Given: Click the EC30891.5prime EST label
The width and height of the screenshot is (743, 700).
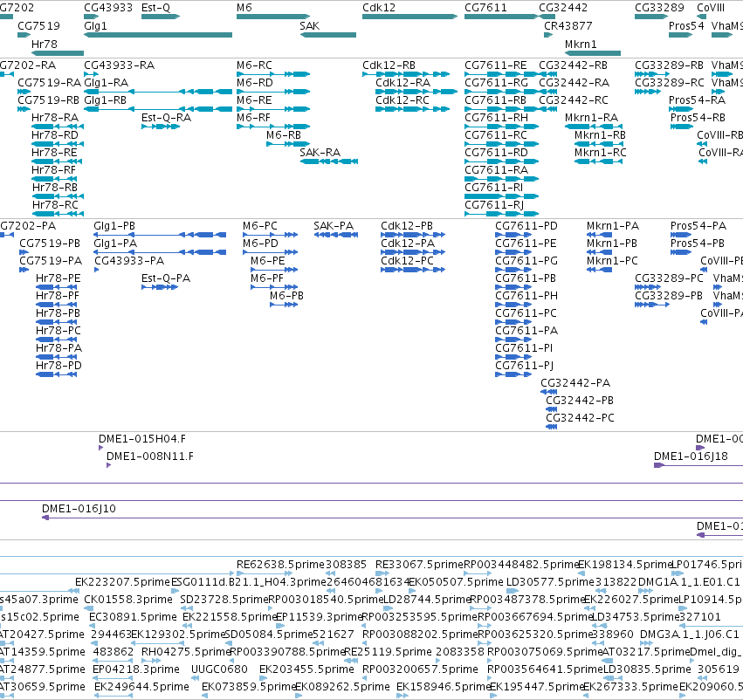Looking at the screenshot, I should tap(133, 616).
